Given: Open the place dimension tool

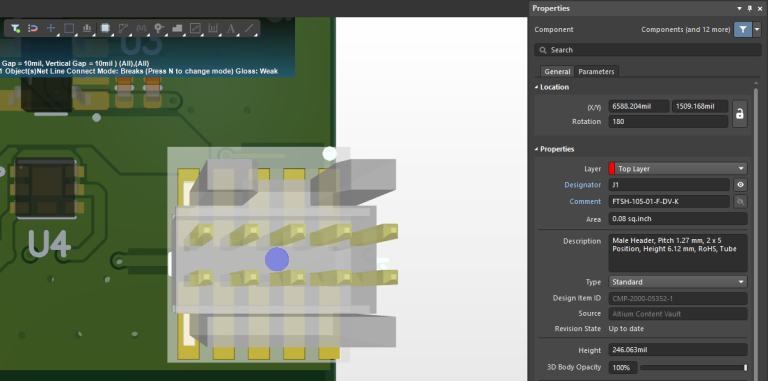Looking at the screenshot, I should click(213, 28).
